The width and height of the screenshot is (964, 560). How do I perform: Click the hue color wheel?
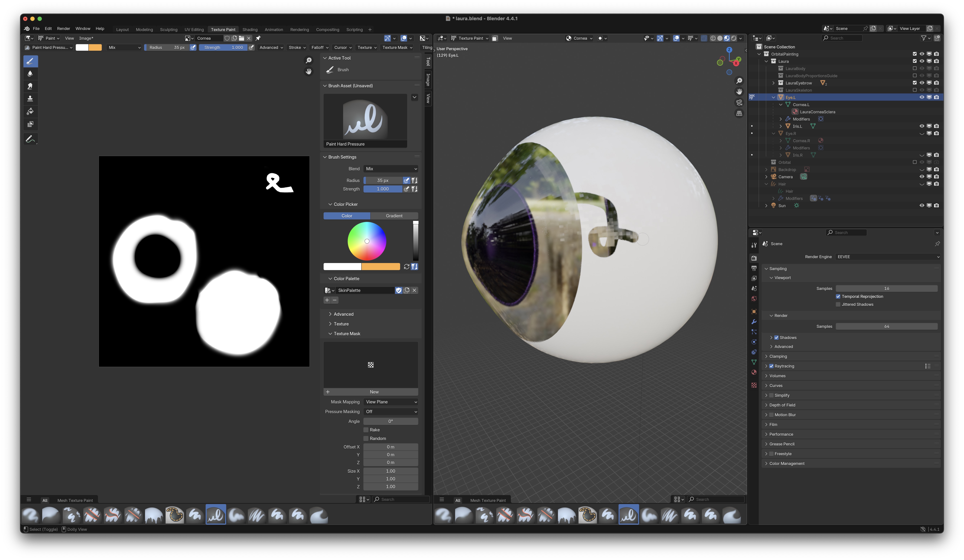point(367,241)
